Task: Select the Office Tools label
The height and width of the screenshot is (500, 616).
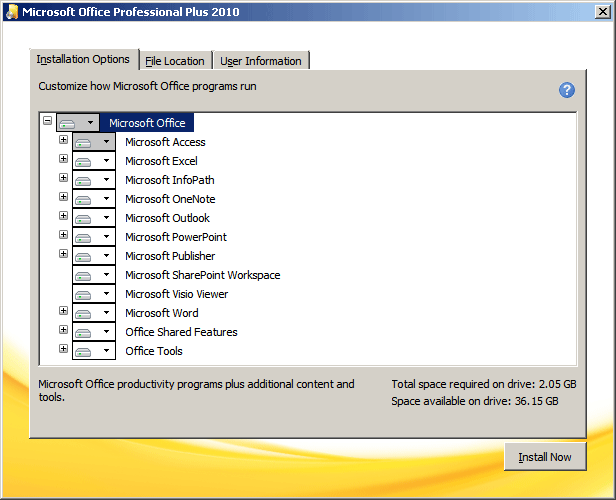Action: [x=154, y=351]
